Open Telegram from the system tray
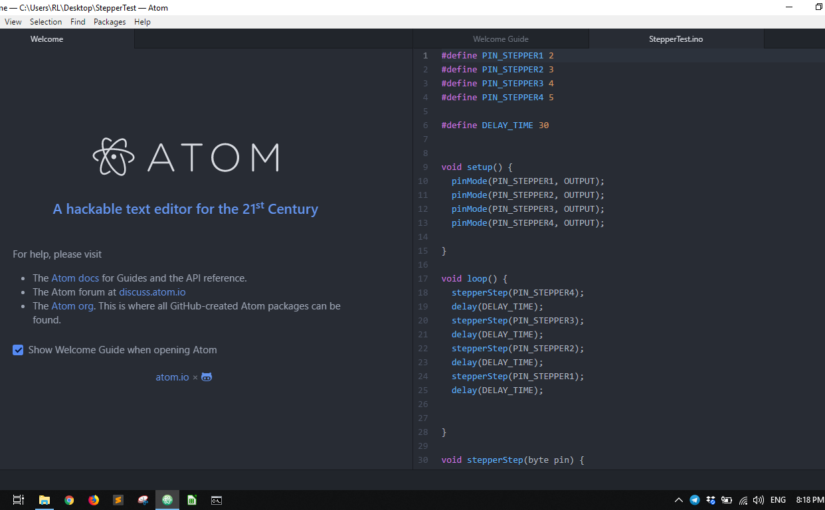825x510 pixels. [695, 500]
